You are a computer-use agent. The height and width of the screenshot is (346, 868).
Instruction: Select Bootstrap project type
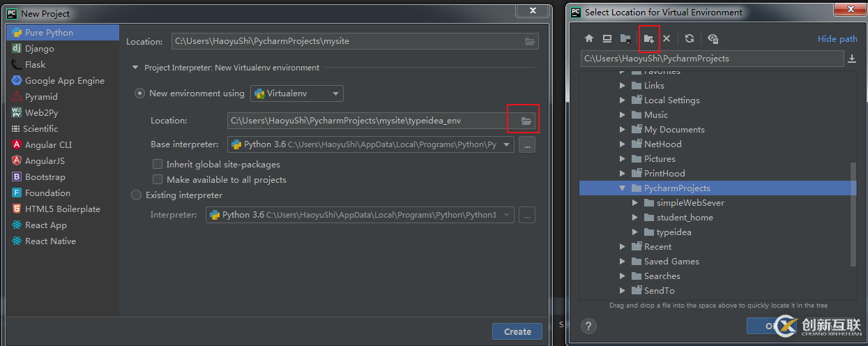tap(63, 177)
